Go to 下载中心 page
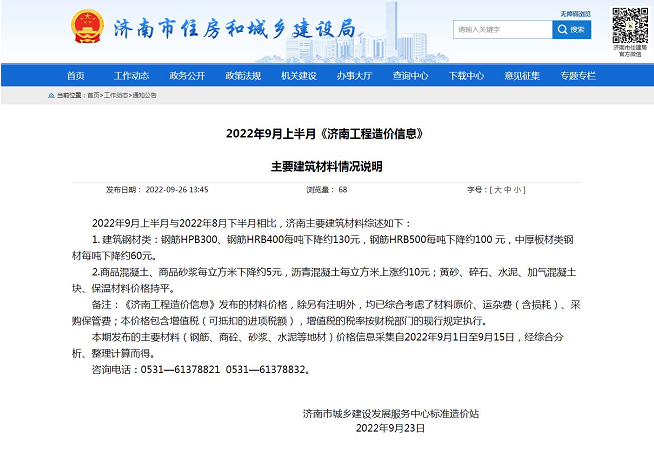This screenshot has height=461, width=654. coord(466,75)
